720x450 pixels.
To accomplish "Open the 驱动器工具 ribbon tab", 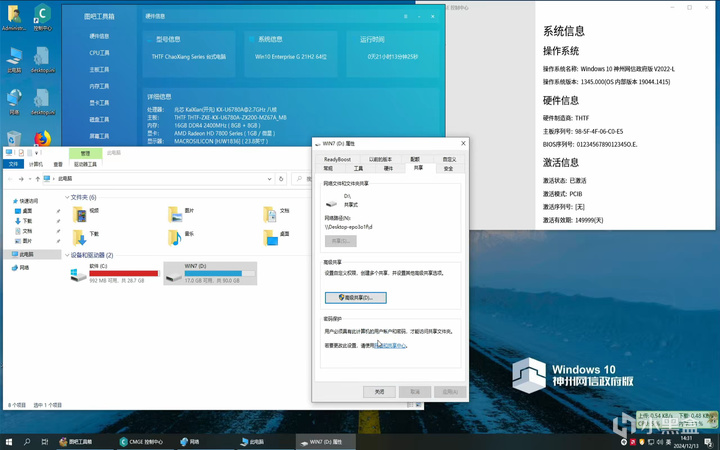I will point(85,164).
